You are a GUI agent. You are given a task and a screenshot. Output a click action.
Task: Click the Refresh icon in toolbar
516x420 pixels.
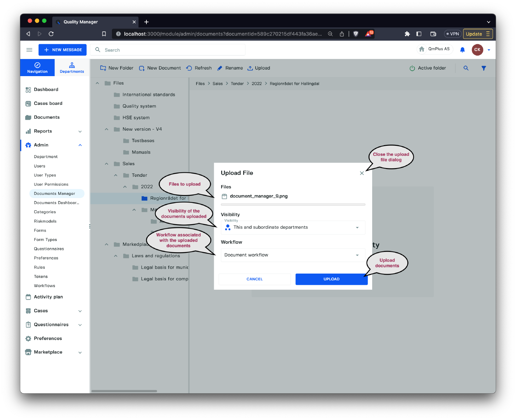click(189, 68)
